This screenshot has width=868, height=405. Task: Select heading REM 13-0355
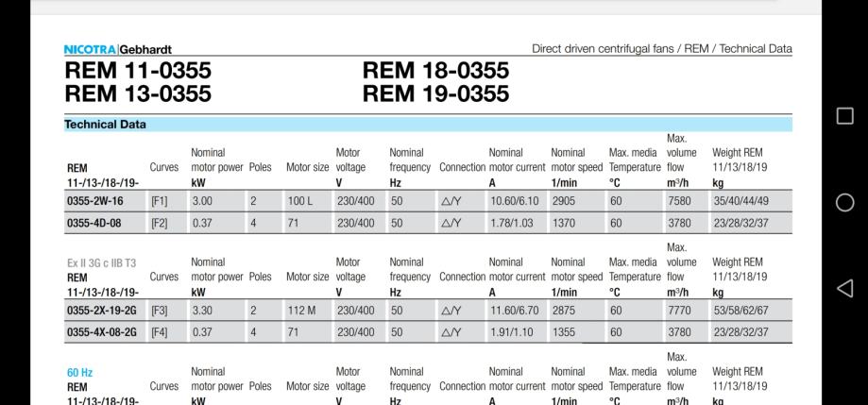(x=138, y=93)
